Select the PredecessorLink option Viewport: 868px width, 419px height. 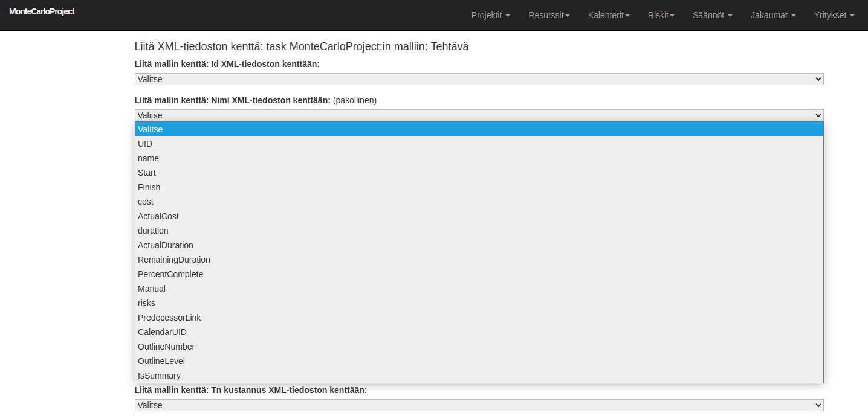tap(169, 318)
